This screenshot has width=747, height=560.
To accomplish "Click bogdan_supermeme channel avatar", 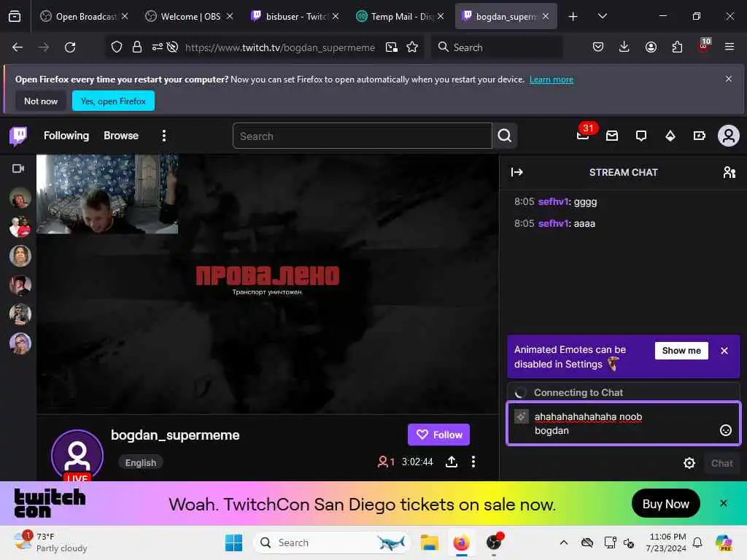I will tap(77, 455).
